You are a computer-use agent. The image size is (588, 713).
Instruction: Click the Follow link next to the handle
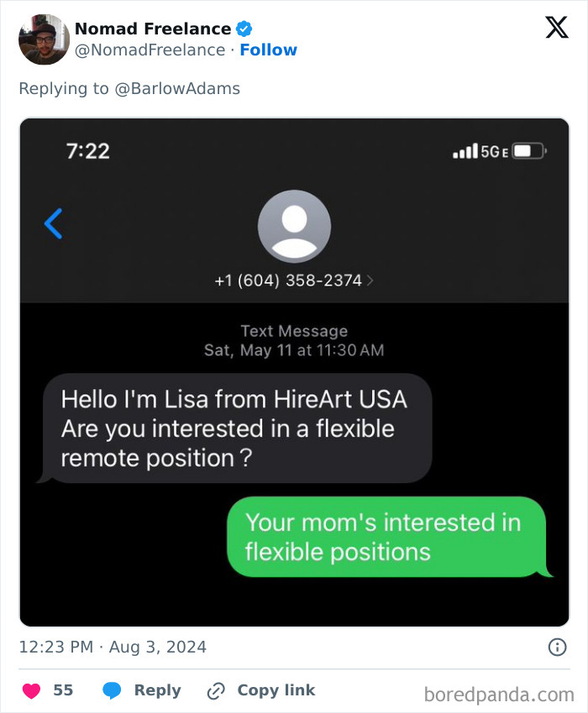pyautogui.click(x=269, y=50)
